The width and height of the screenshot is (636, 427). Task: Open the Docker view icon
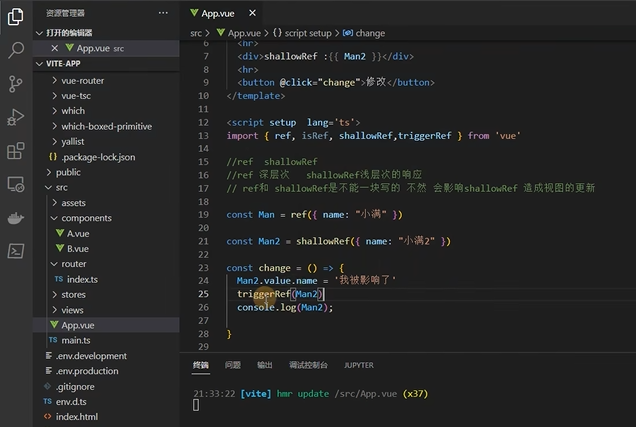(x=15, y=218)
